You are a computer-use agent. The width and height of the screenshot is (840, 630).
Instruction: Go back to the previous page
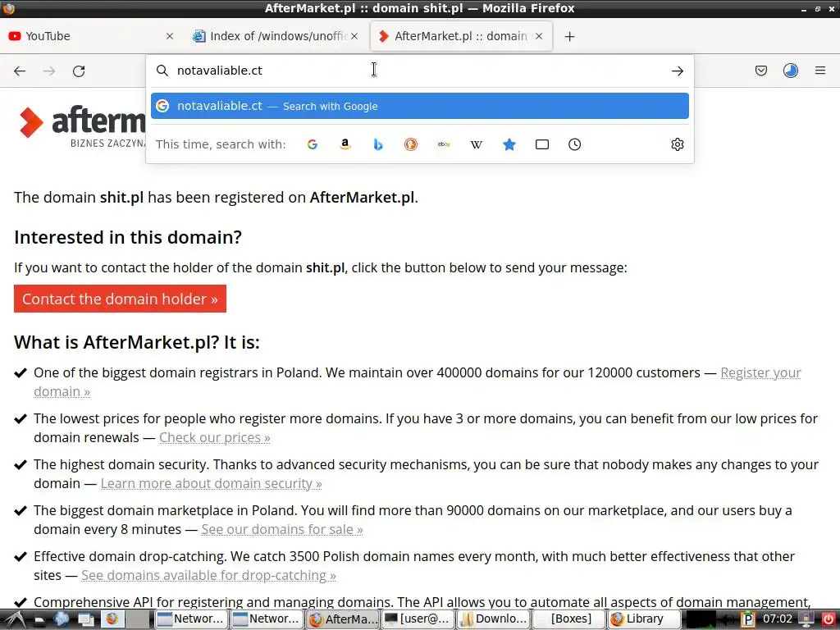[x=20, y=71]
